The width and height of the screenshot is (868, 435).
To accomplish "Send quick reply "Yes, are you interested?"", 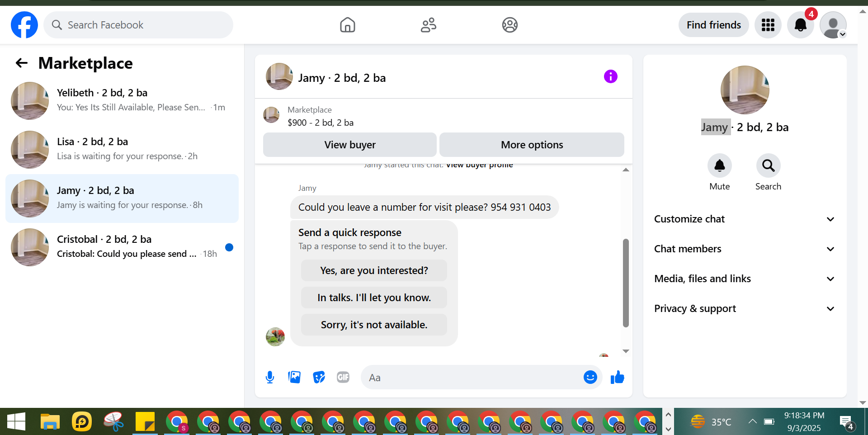I will click(x=374, y=270).
